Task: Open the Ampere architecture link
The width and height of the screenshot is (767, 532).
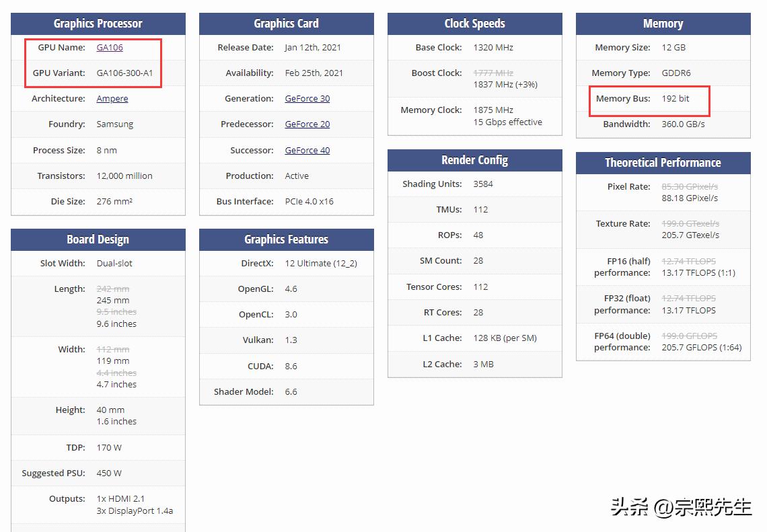Action: click(112, 98)
